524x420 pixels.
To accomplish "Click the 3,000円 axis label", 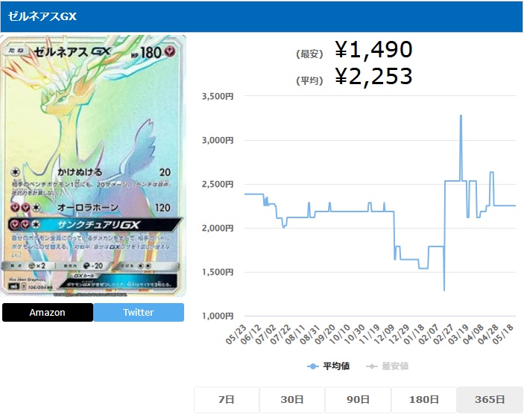I will click(x=218, y=140).
